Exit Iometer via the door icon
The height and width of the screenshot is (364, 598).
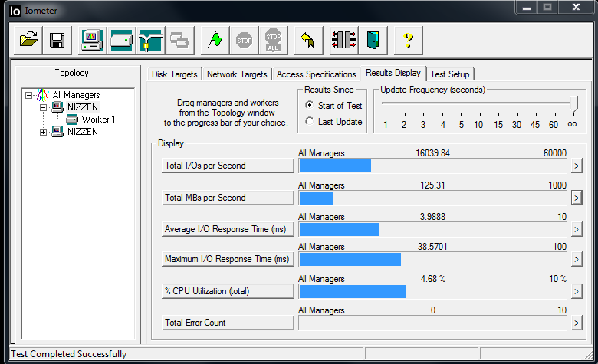pos(373,40)
